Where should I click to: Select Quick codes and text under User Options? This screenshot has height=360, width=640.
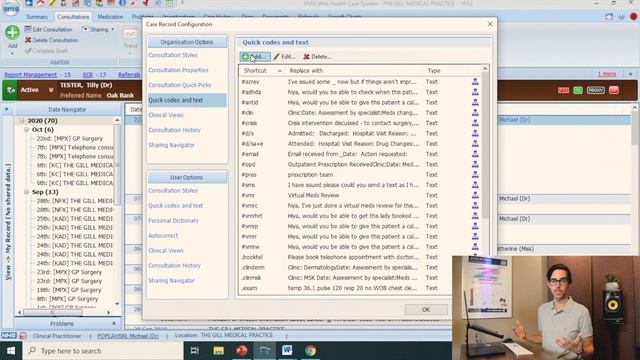176,206
